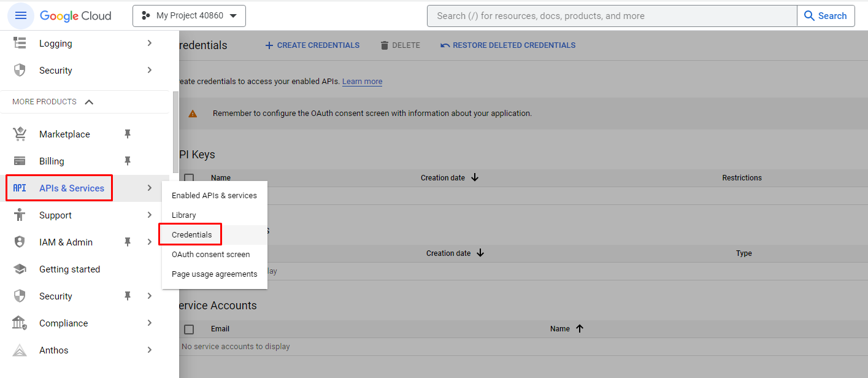Click the top Security shield icon
This screenshot has height=378, width=868.
[20, 70]
